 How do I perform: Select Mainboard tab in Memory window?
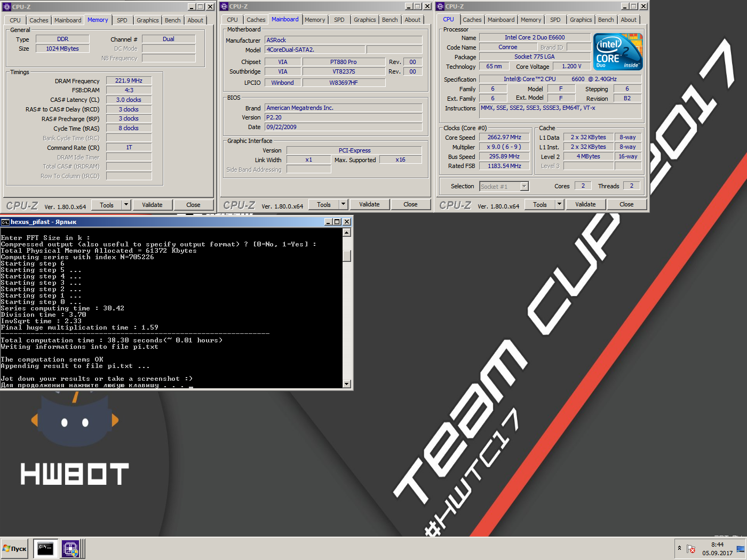(x=68, y=20)
